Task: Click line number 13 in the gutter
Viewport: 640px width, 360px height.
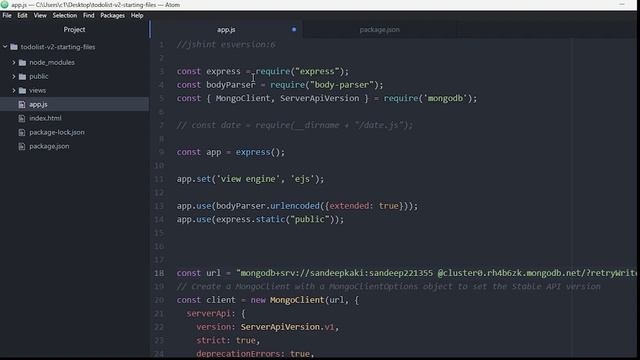Action: [159, 206]
